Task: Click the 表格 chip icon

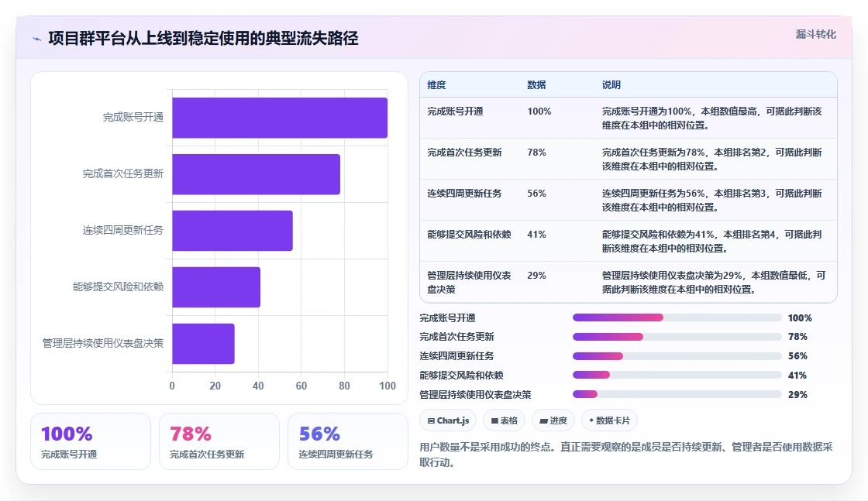Action: (494, 420)
